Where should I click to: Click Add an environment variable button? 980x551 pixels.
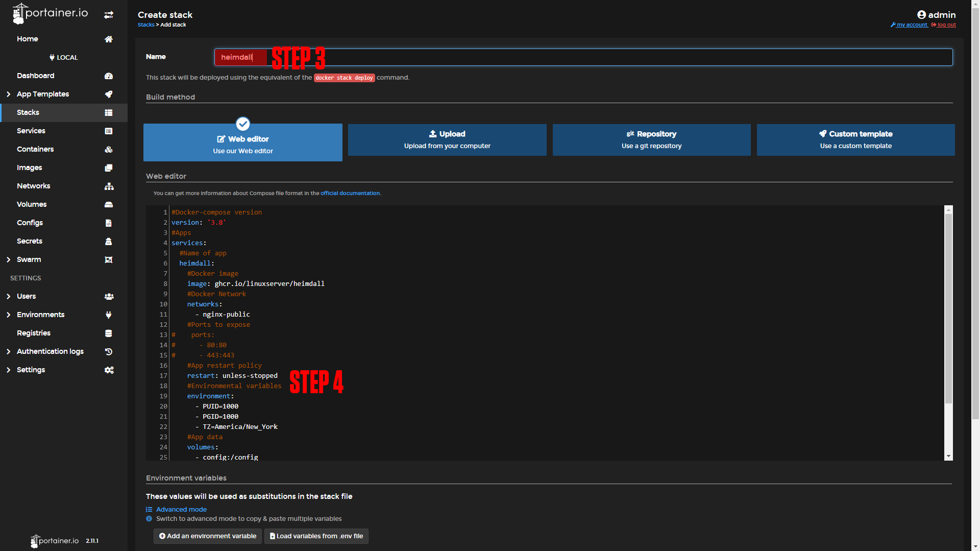208,536
